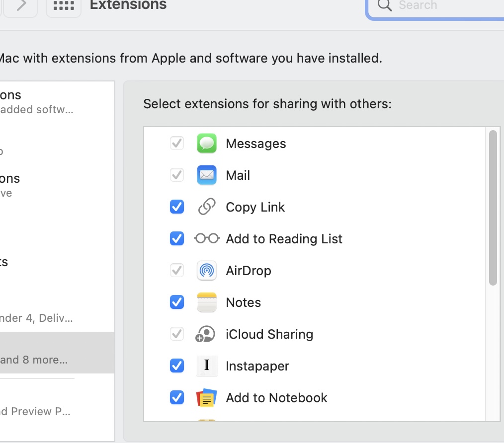Select the 'iCloud Sharing' label
This screenshot has height=443, width=504.
point(269,334)
